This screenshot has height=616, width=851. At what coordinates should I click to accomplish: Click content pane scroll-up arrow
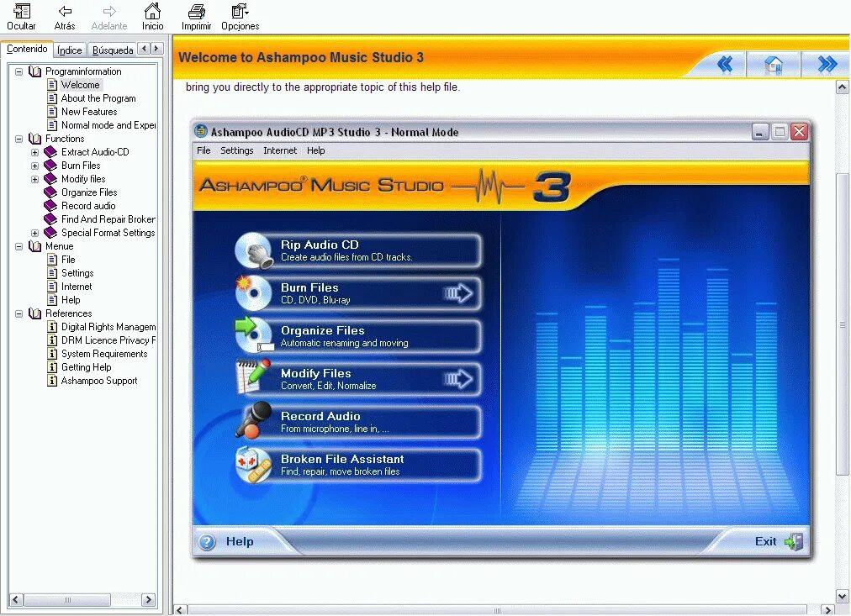tap(843, 87)
